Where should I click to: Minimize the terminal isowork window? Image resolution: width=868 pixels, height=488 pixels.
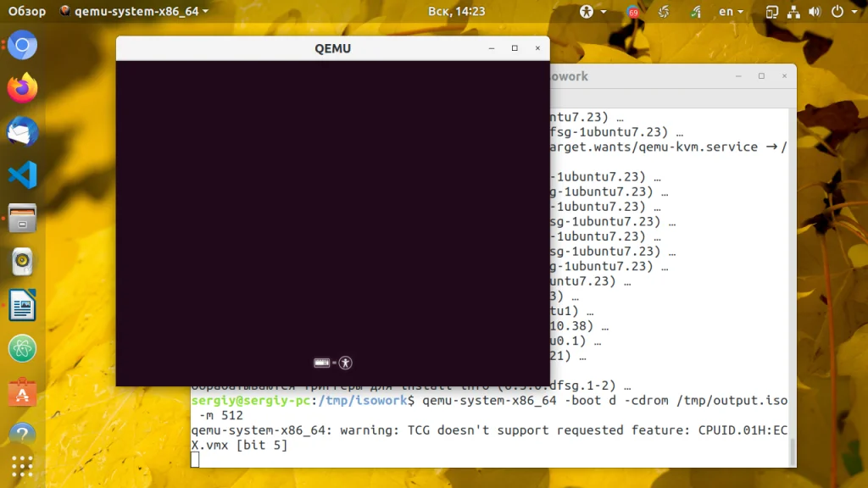click(738, 75)
